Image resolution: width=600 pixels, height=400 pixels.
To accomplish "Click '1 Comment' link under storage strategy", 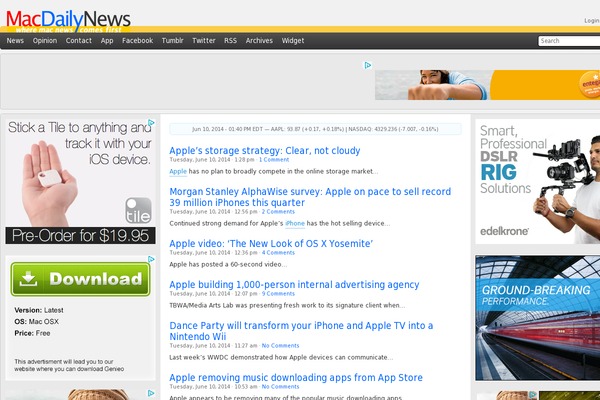I will [x=274, y=160].
